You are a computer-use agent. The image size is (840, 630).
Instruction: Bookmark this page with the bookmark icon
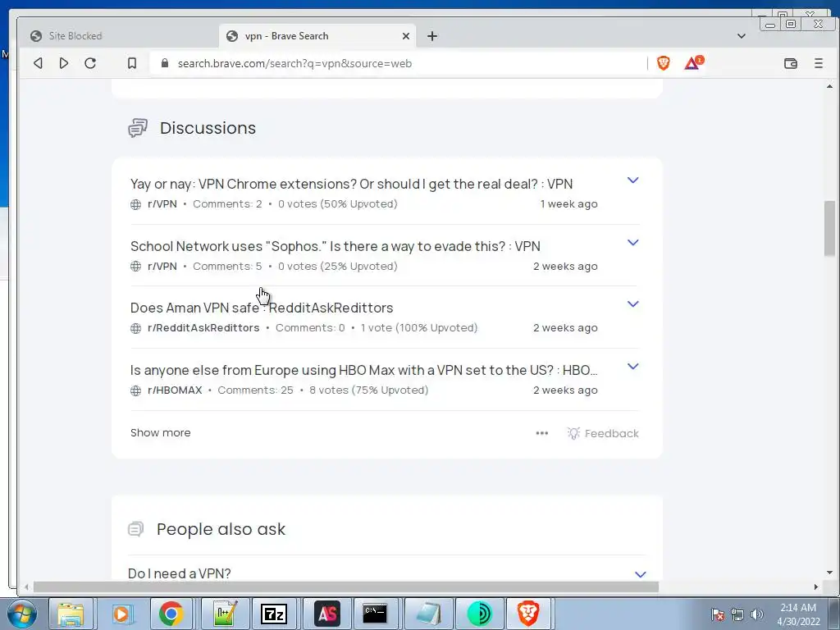(132, 63)
